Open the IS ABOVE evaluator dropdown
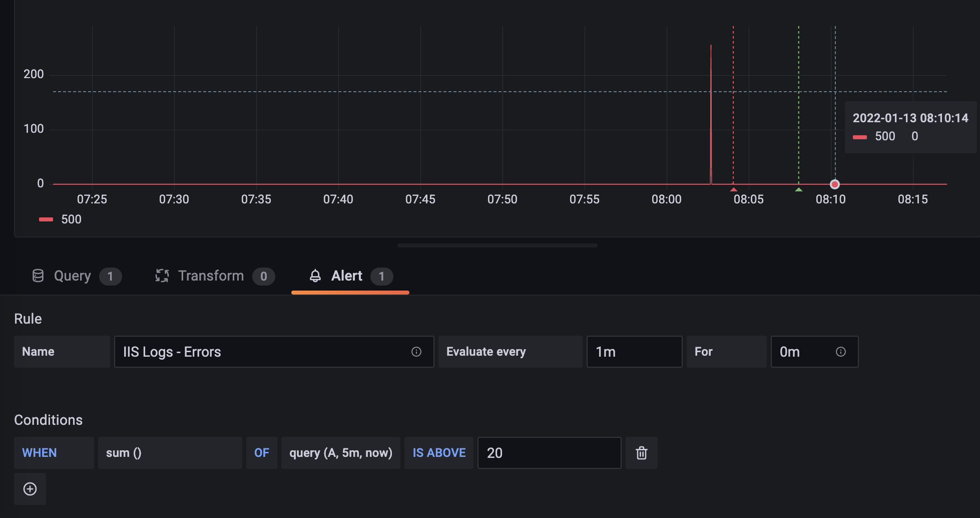 pyautogui.click(x=439, y=452)
